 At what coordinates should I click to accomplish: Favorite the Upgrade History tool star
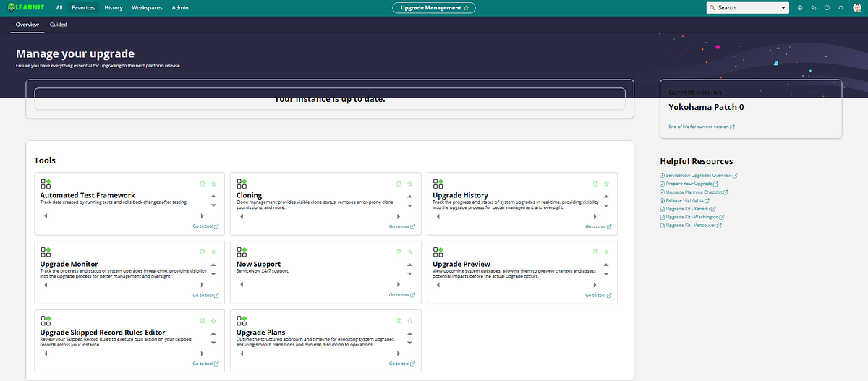point(606,184)
